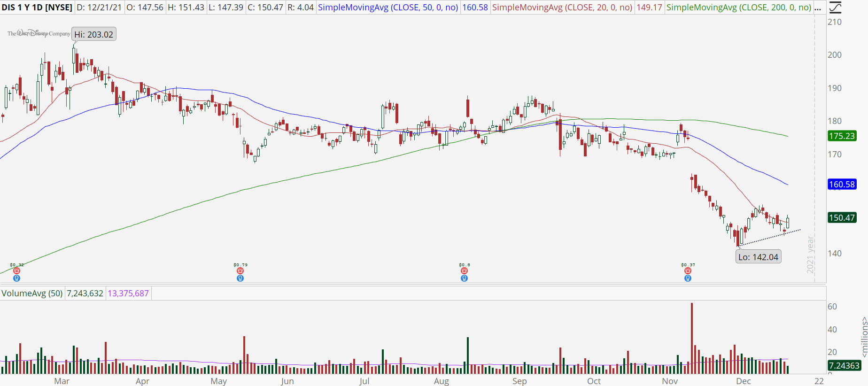Click the red phone icon under $0.37

click(688, 271)
